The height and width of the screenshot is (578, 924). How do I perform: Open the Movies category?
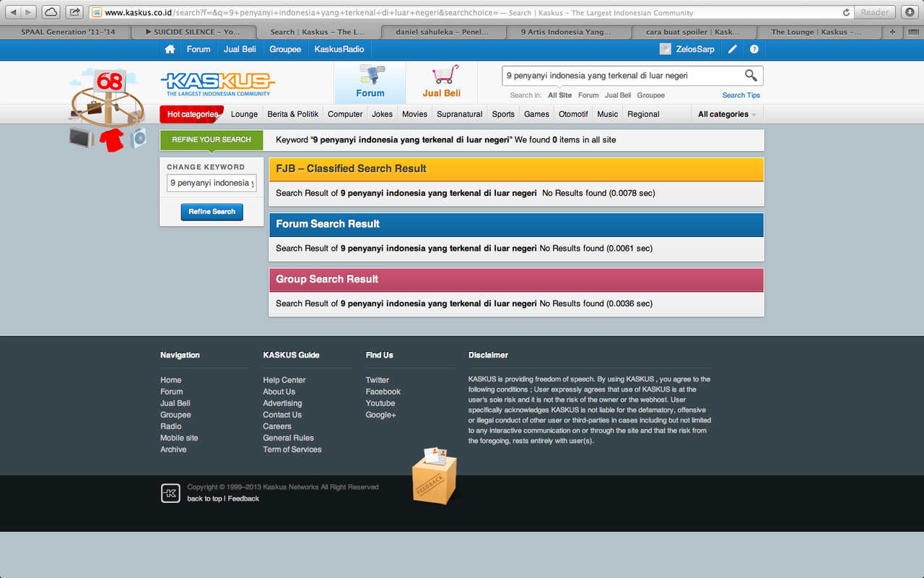tap(414, 114)
